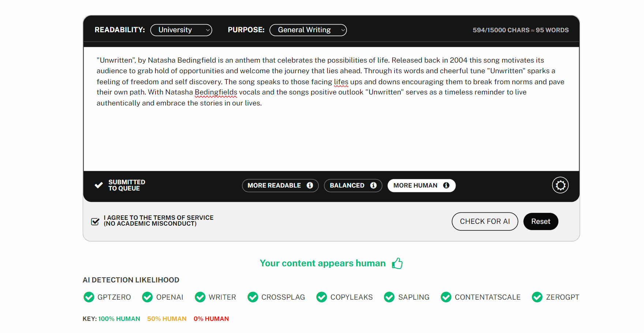Click the Check for AI button
Image resolution: width=644 pixels, height=333 pixels.
(485, 221)
